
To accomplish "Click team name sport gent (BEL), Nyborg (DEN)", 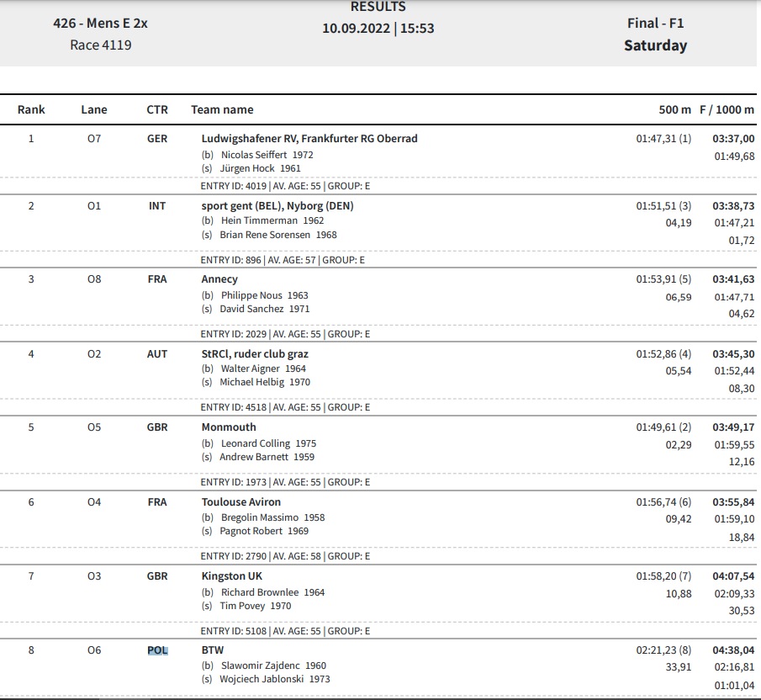I will pos(277,206).
